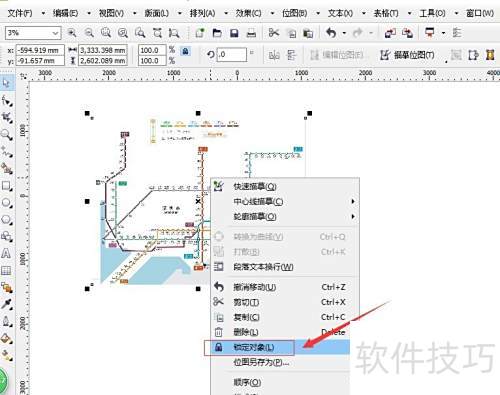
Task: Click the Zoom Out magnifier icon
Action: (89, 33)
